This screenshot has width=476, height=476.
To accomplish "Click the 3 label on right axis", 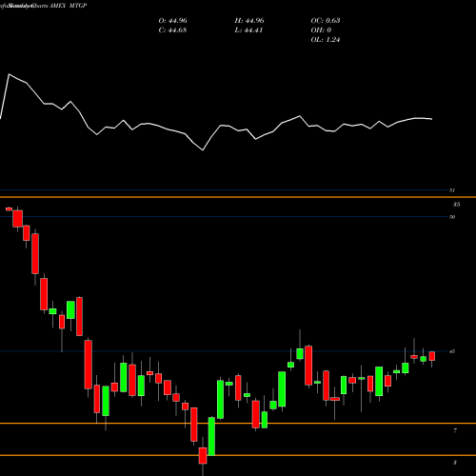I will coord(455,463).
